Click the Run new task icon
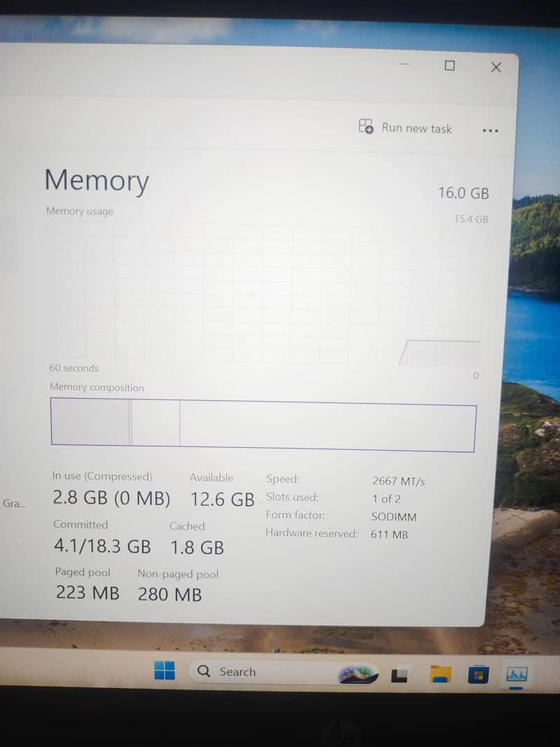 (x=366, y=127)
